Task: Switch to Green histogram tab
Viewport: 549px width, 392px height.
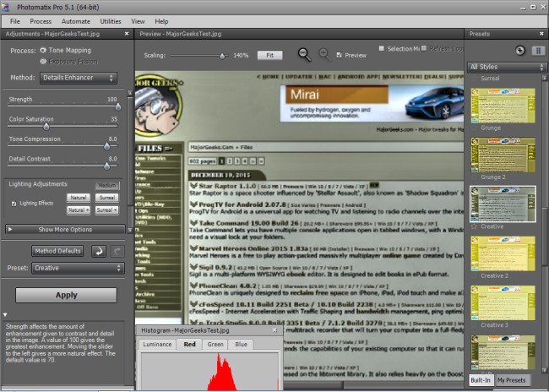Action: pyautogui.click(x=215, y=345)
